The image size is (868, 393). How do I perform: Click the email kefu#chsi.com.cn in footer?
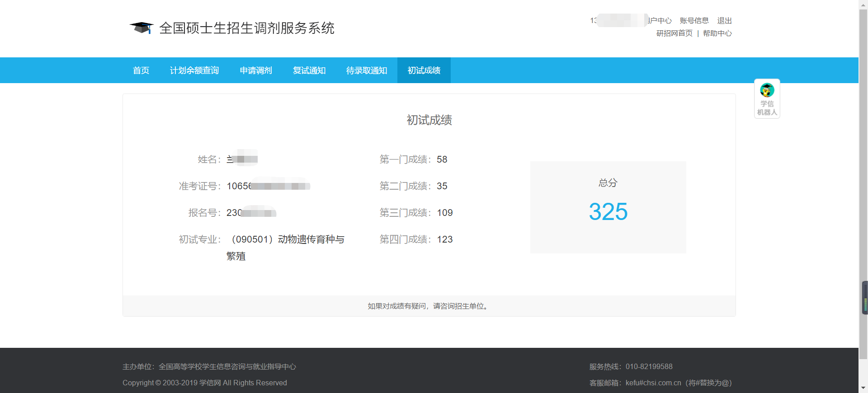click(x=653, y=383)
